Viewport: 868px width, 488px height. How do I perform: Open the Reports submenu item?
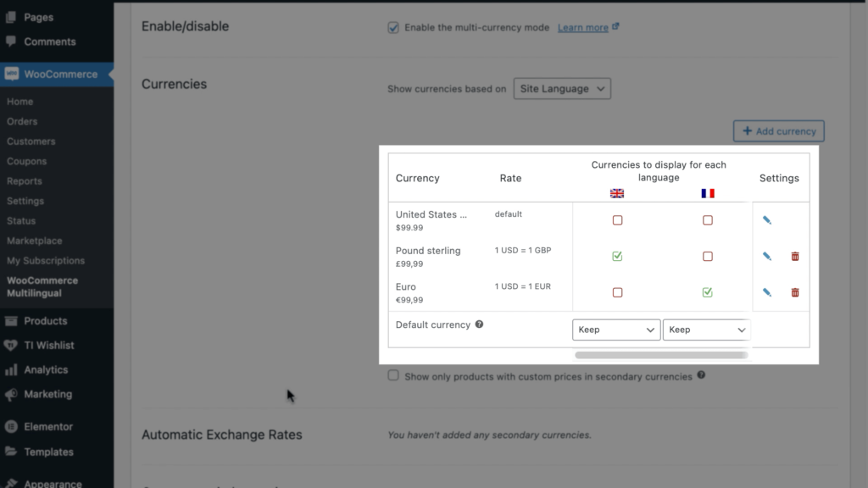(25, 181)
